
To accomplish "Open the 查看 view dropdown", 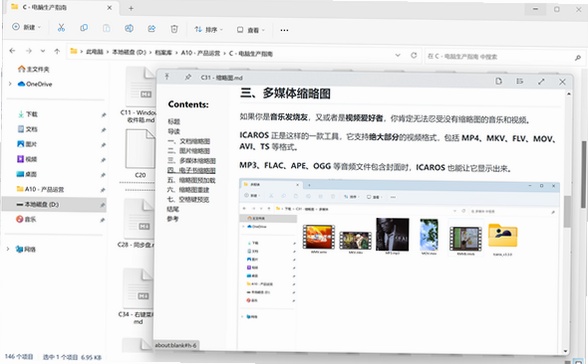I will point(250,30).
